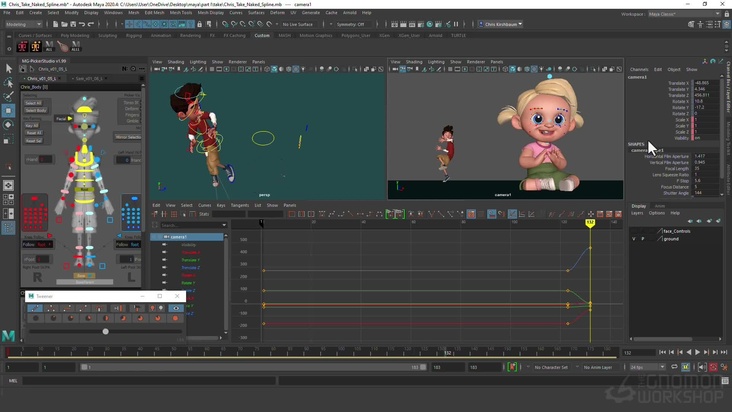Click Move Nearest Picked Key tool in Graph Editor
Image resolution: width=732 pixels, height=412 pixels.
coord(155,214)
